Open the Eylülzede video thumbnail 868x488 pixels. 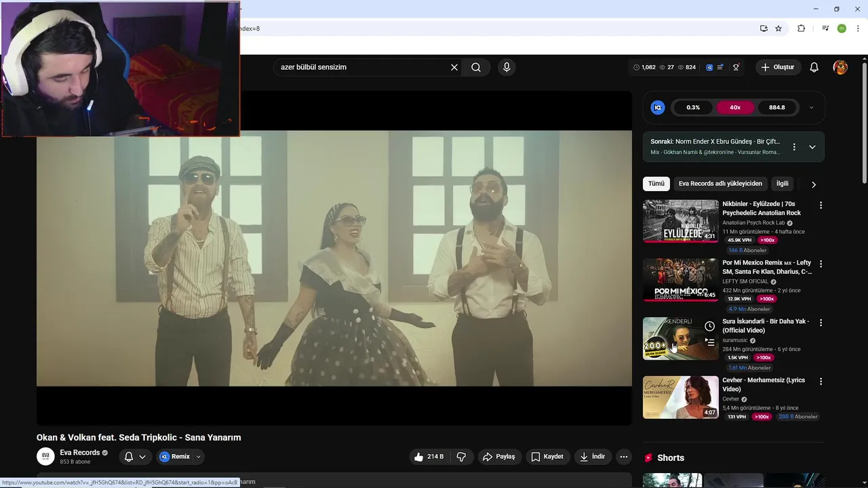pos(681,220)
